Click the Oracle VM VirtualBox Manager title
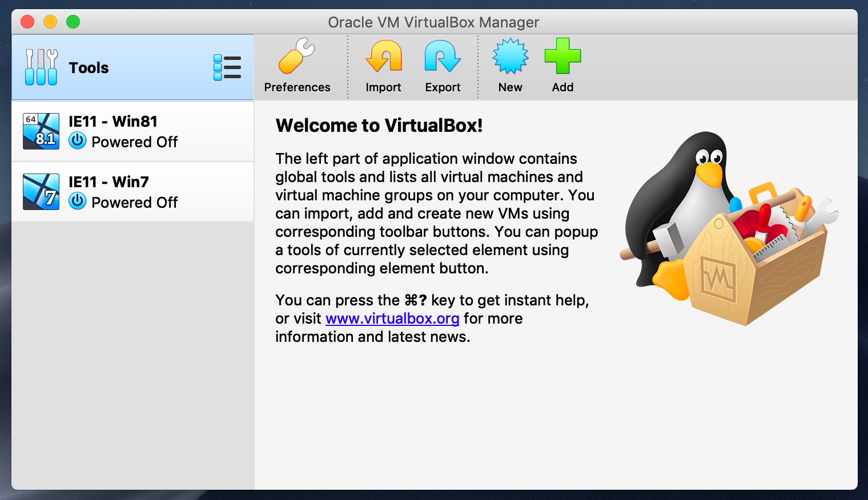The height and width of the screenshot is (500, 868). [433, 22]
